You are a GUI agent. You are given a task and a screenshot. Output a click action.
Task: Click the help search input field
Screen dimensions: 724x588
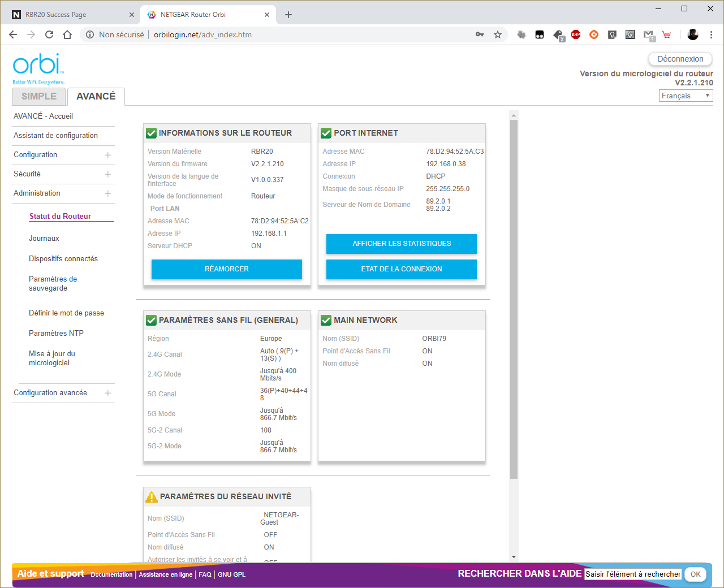(633, 574)
